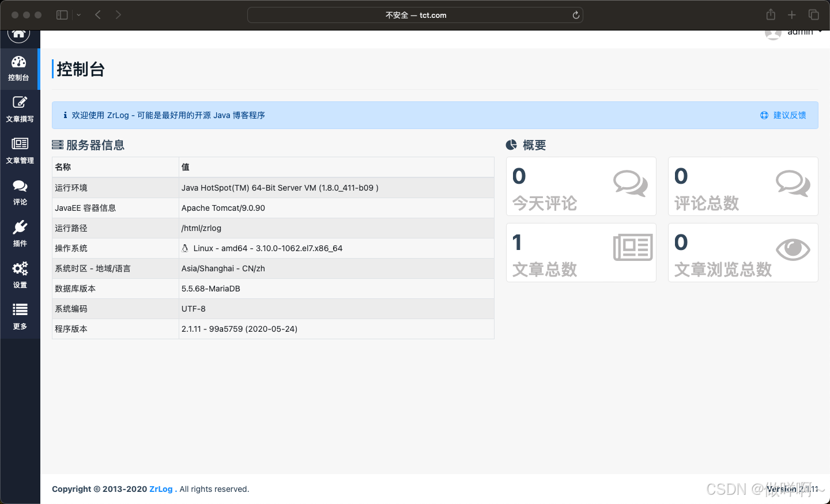830x504 pixels.
Task: Open the 文章撰写 write-article sidebar item
Action: (20, 109)
